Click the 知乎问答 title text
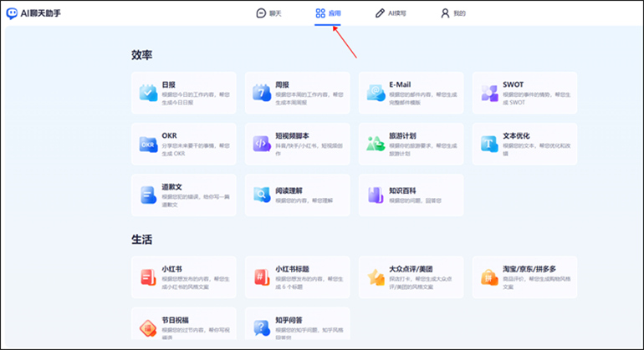644x350 pixels. [x=289, y=320]
